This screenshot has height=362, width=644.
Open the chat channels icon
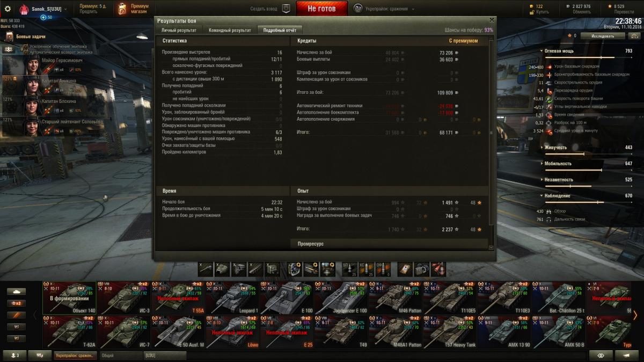(40, 355)
